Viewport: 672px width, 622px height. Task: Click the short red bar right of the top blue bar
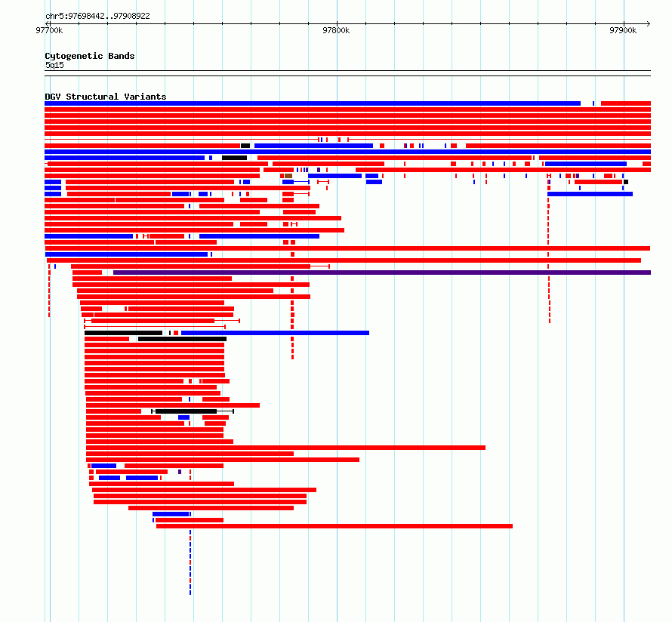[626, 103]
